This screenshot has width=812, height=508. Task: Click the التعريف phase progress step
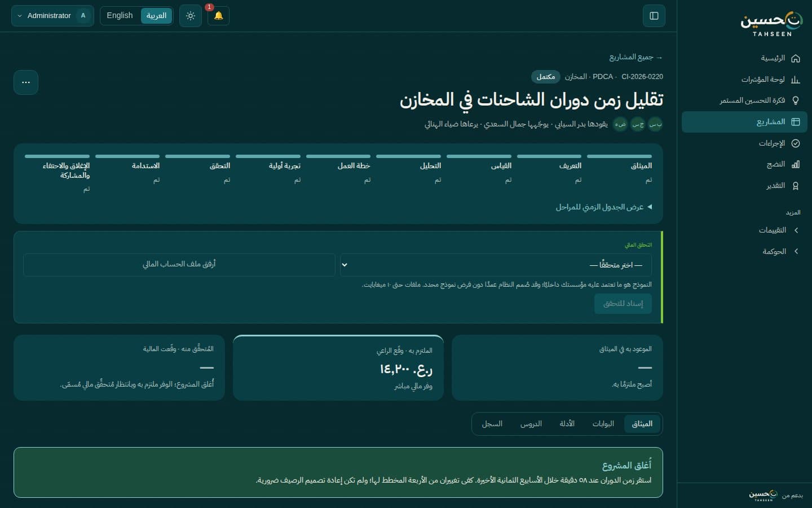(549, 168)
